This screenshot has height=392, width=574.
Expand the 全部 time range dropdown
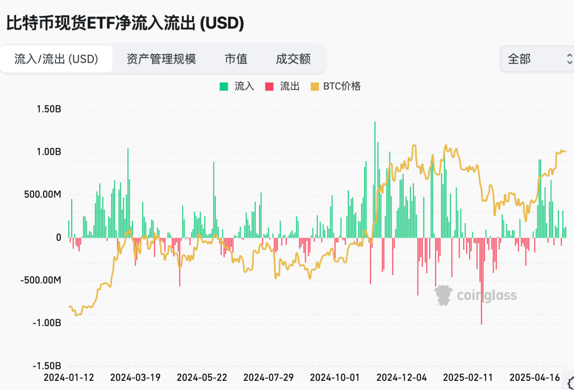(x=537, y=59)
